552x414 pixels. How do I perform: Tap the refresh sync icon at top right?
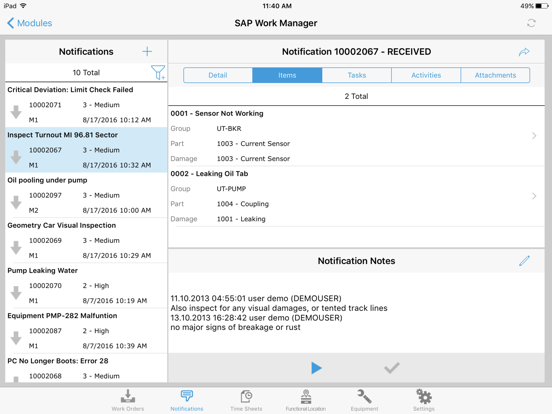[531, 23]
